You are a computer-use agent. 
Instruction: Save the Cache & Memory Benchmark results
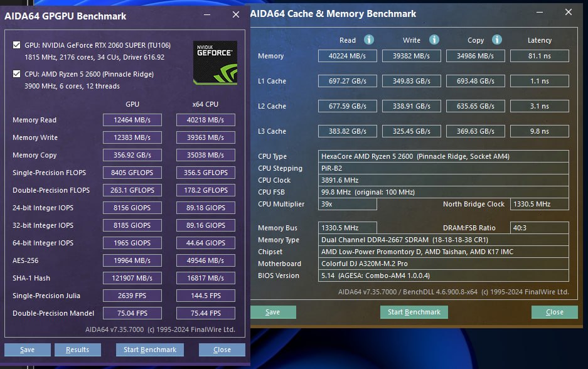click(x=273, y=312)
